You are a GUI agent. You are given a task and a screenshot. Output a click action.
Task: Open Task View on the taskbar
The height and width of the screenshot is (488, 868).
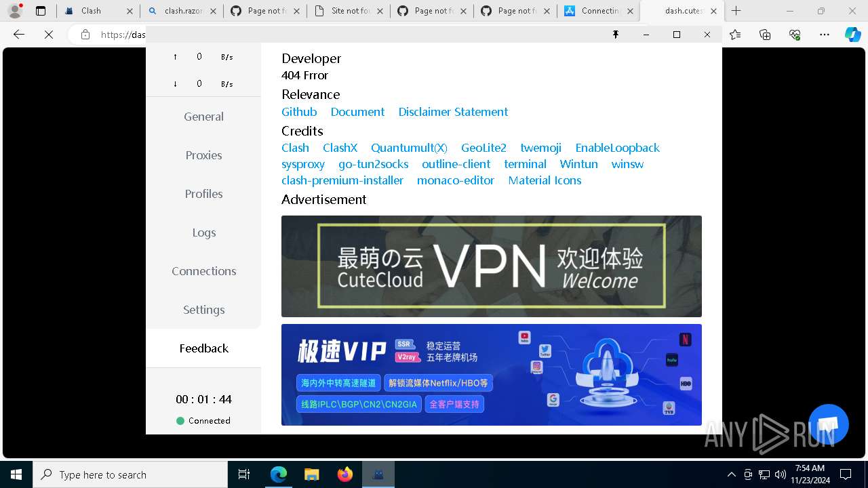click(244, 474)
